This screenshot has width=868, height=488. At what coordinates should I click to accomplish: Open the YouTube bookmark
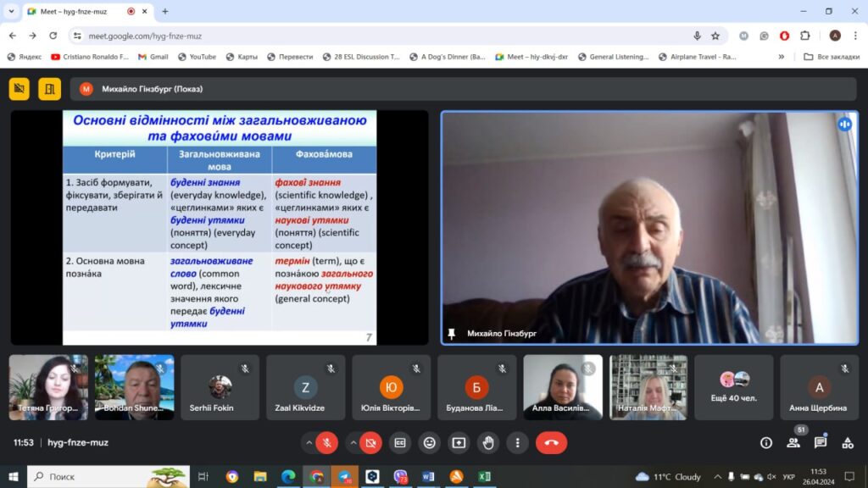[197, 57]
